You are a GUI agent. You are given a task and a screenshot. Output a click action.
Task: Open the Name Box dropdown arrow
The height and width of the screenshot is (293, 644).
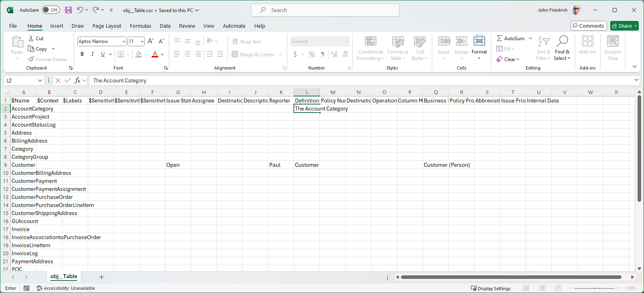click(40, 80)
